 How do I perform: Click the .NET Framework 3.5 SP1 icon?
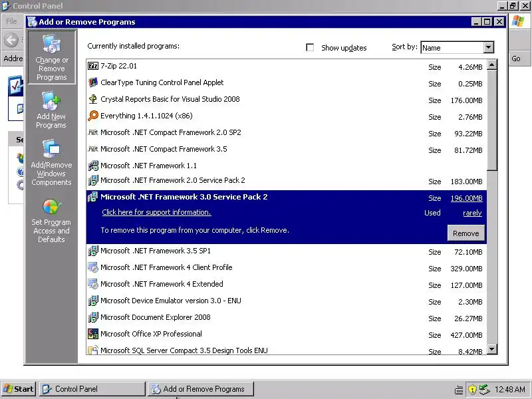(x=93, y=251)
